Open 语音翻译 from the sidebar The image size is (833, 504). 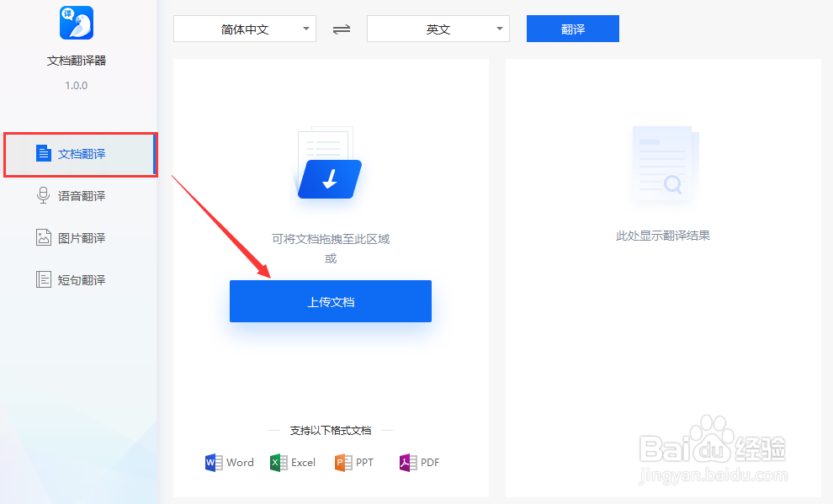pyautogui.click(x=44, y=195)
